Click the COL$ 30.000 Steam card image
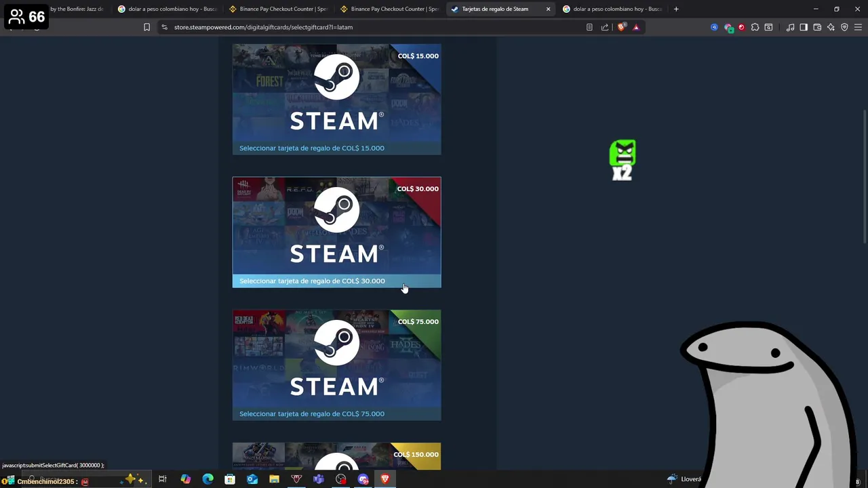Screen dimensions: 868x488 336,226
